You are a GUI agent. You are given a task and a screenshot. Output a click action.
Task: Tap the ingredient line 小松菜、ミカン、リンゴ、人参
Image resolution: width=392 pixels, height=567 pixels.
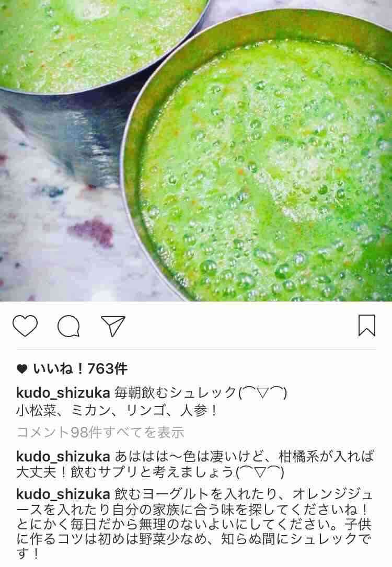(117, 411)
